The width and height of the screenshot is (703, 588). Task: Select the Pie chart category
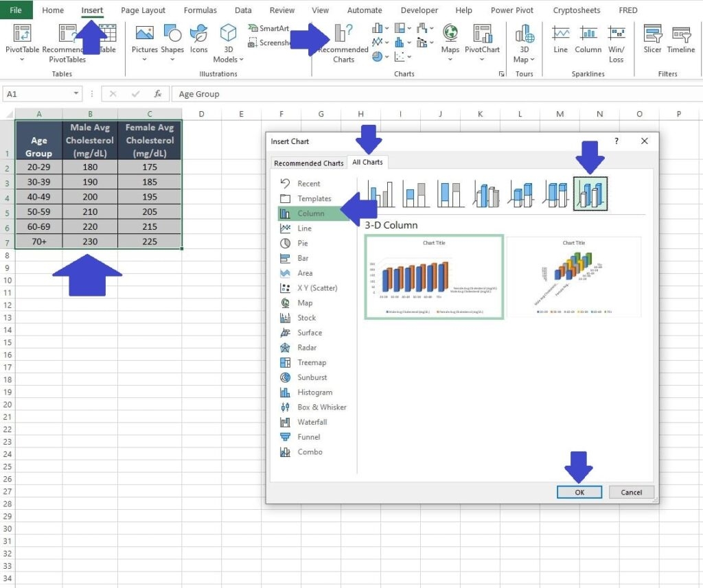(303, 242)
